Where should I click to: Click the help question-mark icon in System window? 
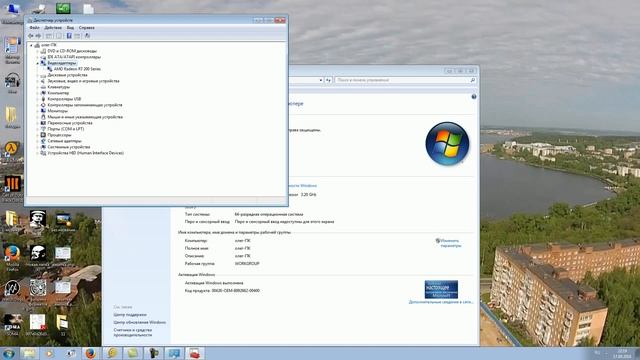coord(473,97)
